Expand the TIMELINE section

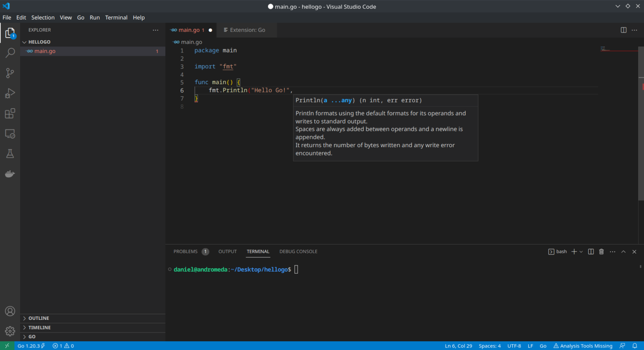(x=39, y=327)
